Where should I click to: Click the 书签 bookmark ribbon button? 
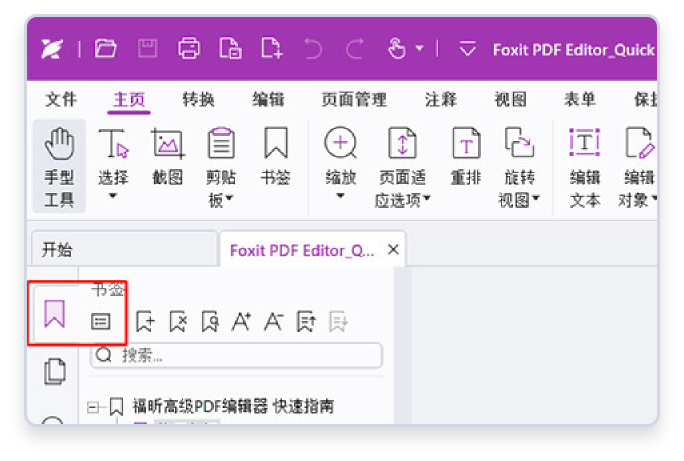276,156
